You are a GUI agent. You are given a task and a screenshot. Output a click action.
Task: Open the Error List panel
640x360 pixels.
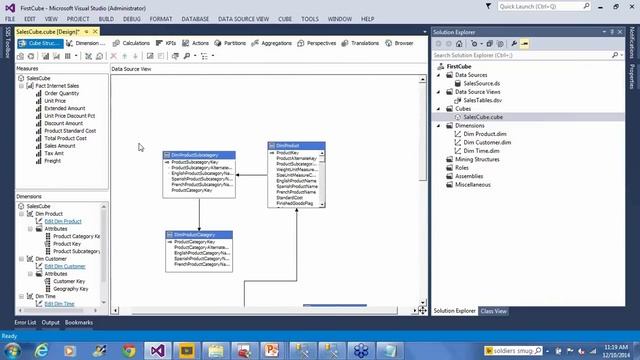point(25,322)
